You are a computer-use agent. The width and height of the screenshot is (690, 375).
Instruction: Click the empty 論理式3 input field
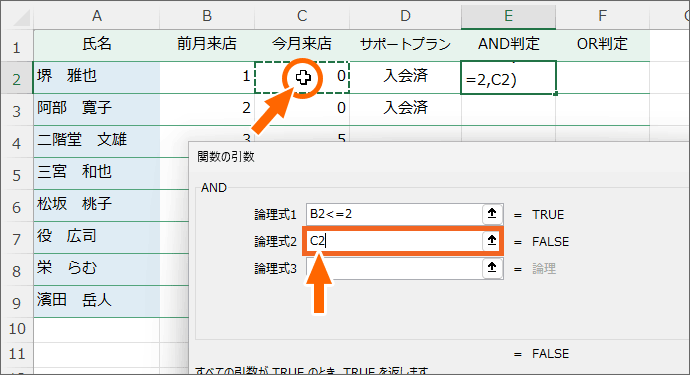coord(394,268)
